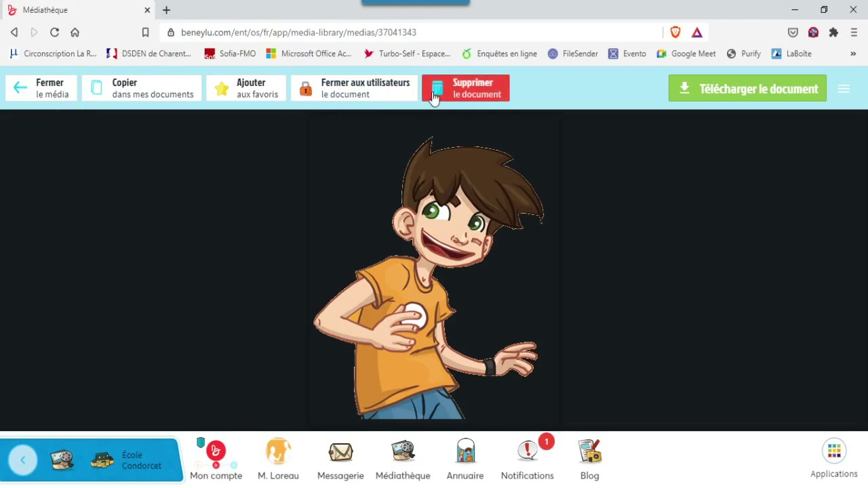
Task: Delete document with Supprimer le document
Action: [x=466, y=88]
